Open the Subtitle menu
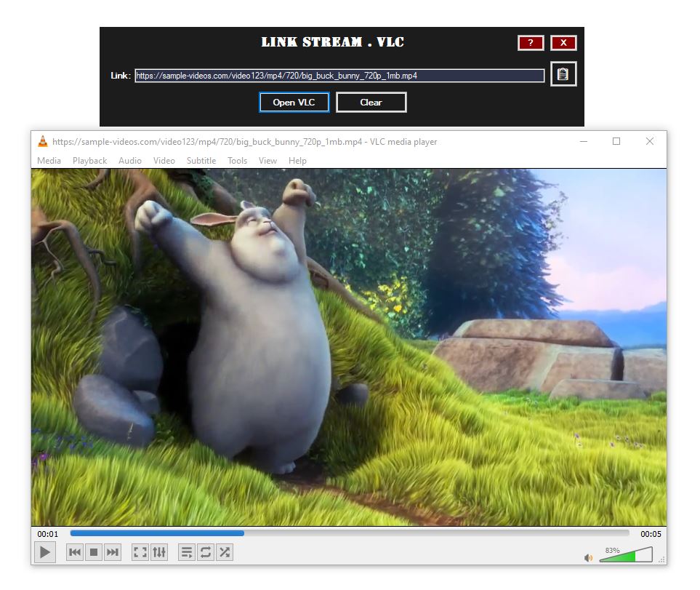 (x=201, y=160)
